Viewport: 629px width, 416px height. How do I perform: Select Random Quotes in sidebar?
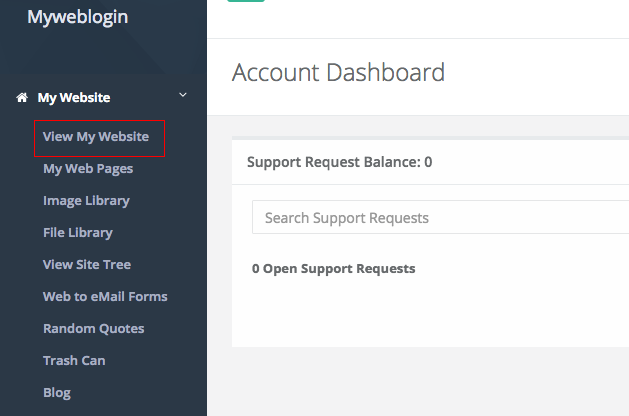(93, 329)
